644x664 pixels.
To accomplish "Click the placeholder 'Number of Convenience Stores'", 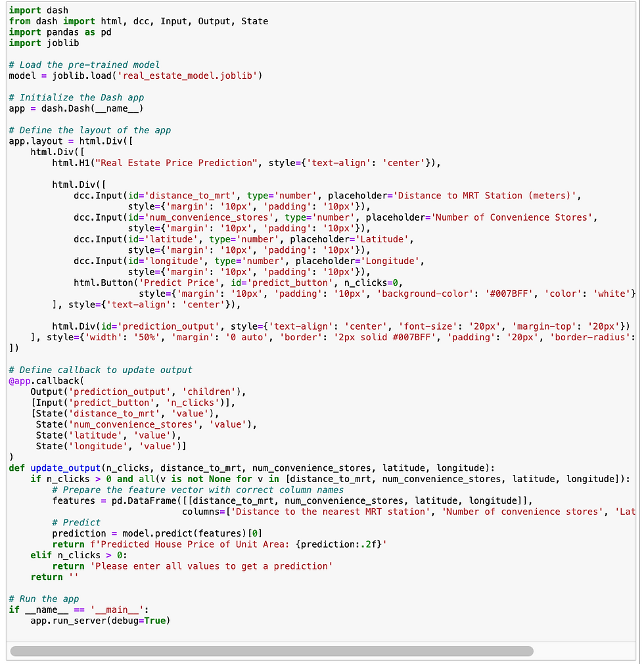I will pyautogui.click(x=512, y=217).
